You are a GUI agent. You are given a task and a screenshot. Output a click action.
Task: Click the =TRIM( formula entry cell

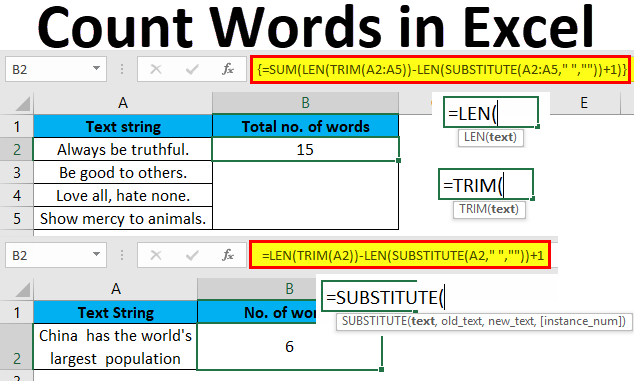[x=486, y=185]
